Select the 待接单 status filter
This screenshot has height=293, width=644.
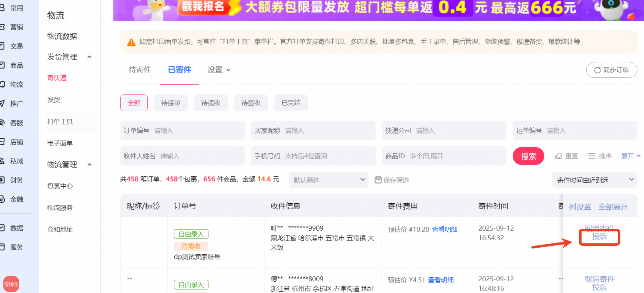click(171, 103)
